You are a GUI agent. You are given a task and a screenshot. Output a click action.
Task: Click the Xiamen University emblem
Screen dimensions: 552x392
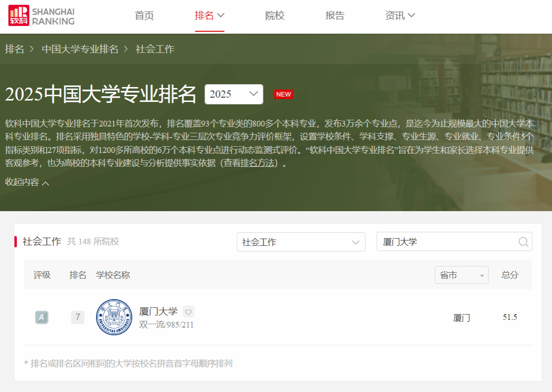pyautogui.click(x=114, y=317)
